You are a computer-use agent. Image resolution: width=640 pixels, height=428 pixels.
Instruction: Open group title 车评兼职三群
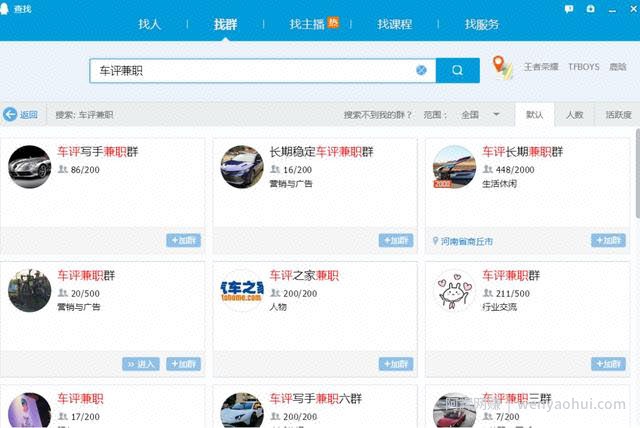(x=517, y=399)
